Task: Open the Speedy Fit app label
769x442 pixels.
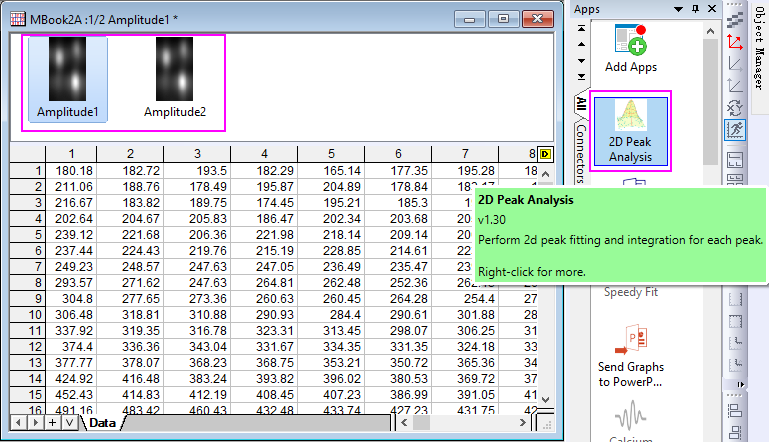Action: [631, 292]
